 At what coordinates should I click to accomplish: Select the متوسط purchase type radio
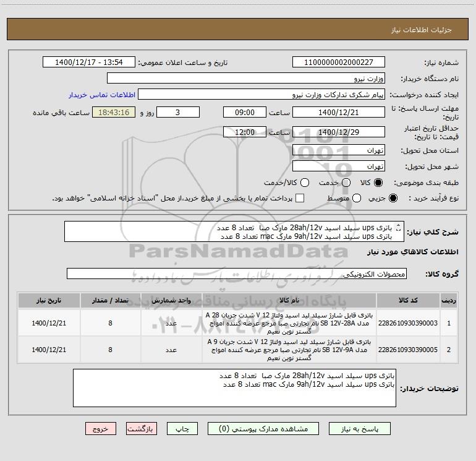357,198
